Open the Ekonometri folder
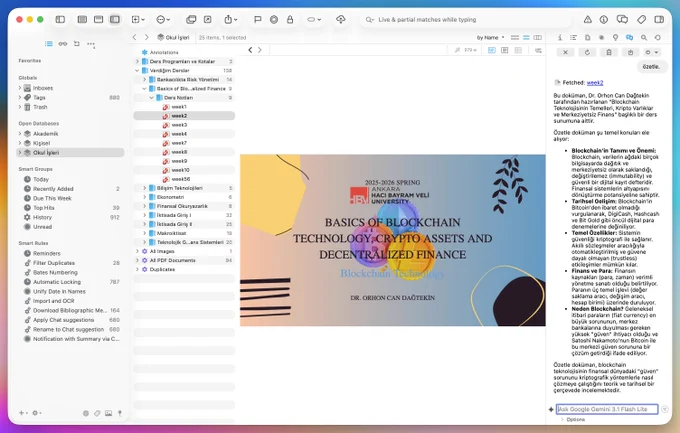 pyautogui.click(x=170, y=197)
